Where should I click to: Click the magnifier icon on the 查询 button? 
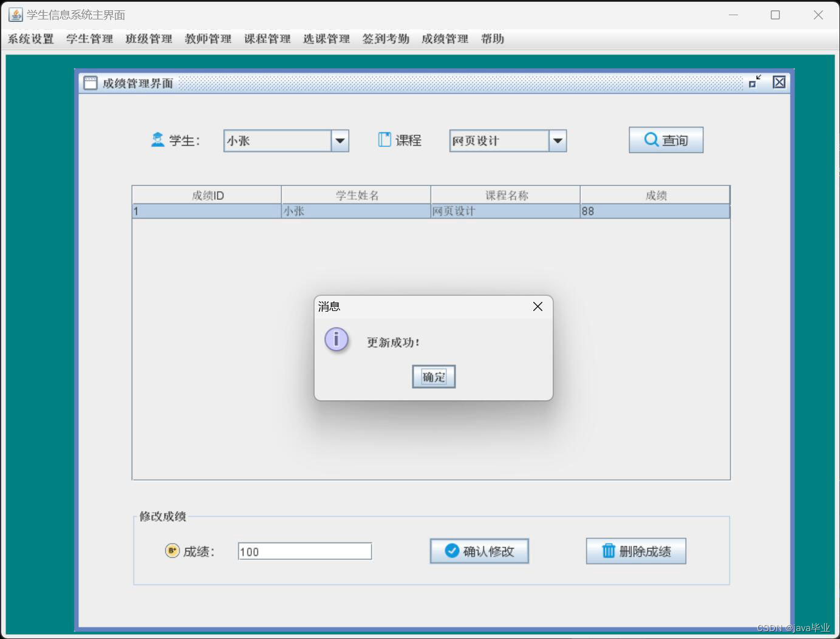(x=651, y=139)
